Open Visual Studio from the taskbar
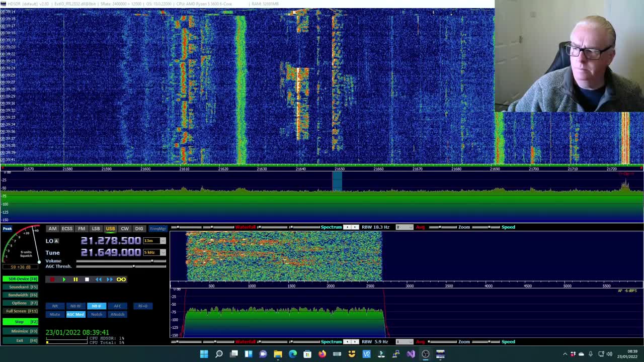 (x=411, y=354)
